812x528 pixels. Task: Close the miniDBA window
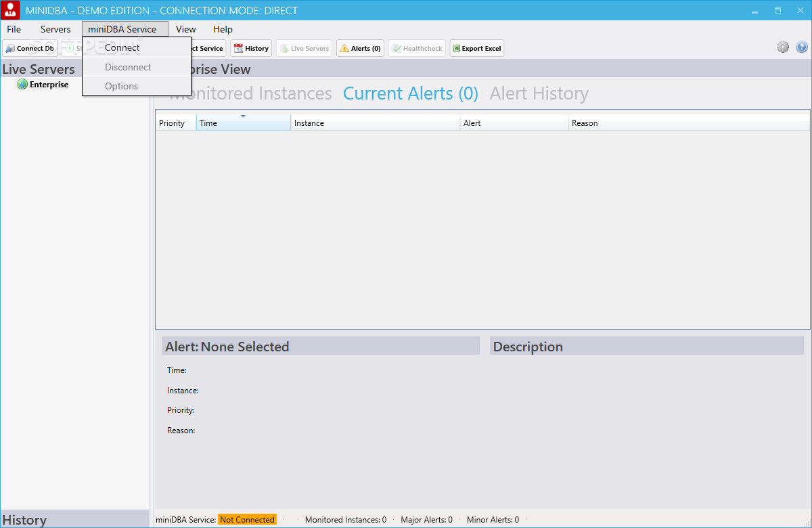tap(800, 10)
